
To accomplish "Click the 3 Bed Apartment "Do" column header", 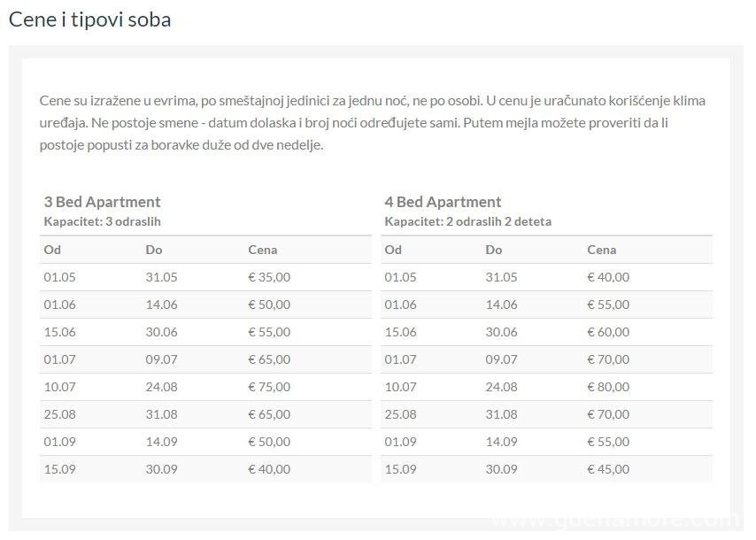I will click(x=154, y=250).
